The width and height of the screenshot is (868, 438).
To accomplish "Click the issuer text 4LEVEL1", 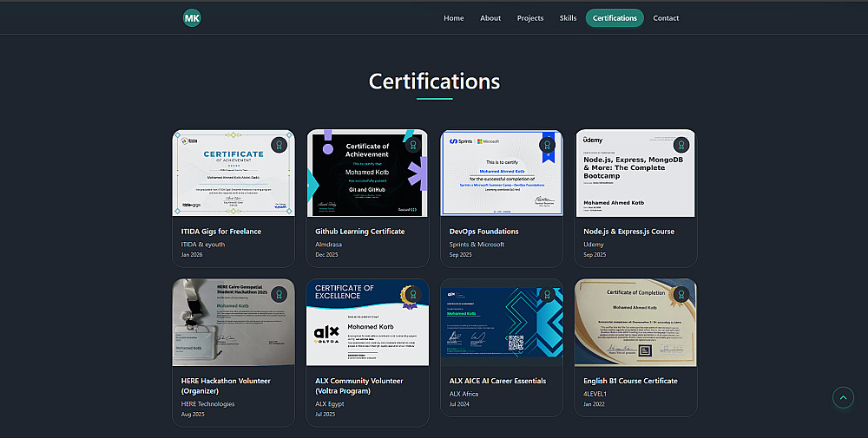I will coord(595,394).
